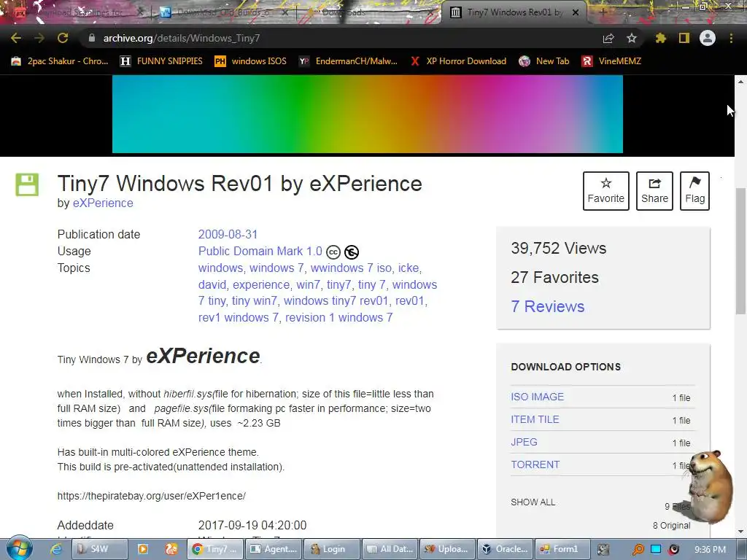Switch to the Login taskbar window
The width and height of the screenshot is (747, 560).
click(330, 549)
